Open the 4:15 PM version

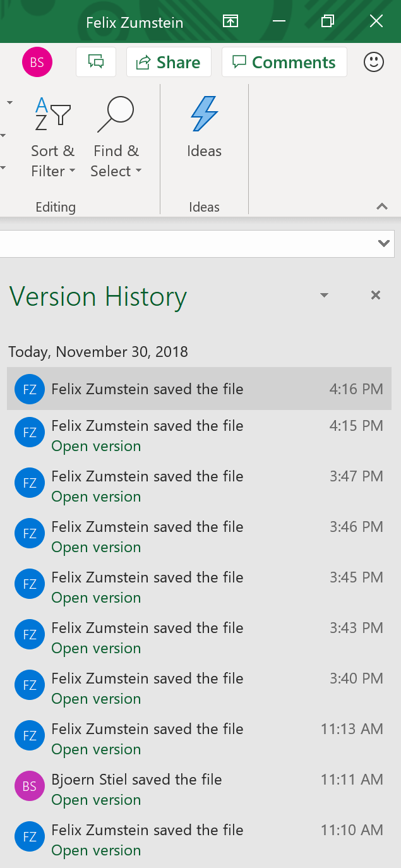click(96, 446)
